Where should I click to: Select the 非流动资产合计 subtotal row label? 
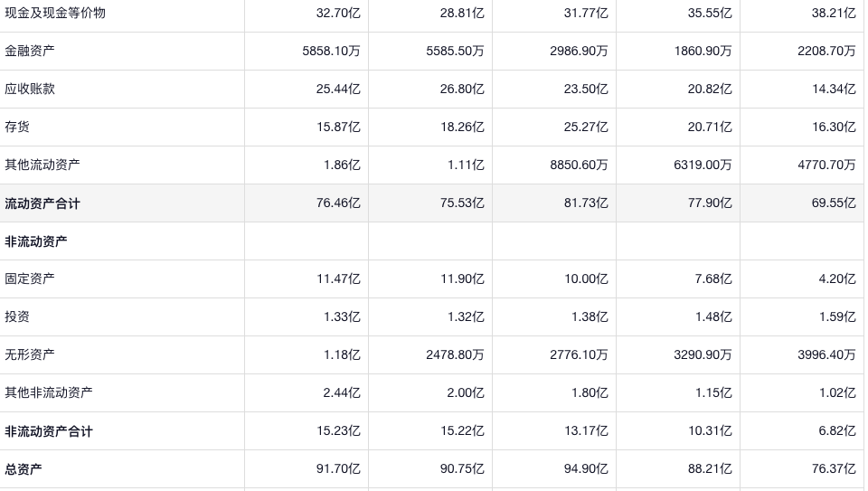click(49, 431)
